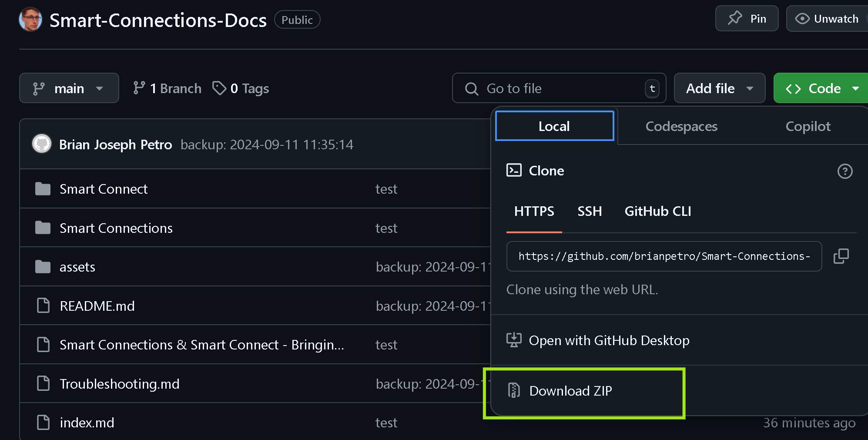Open the Smart Connect folder
This screenshot has height=440, width=868.
[104, 189]
